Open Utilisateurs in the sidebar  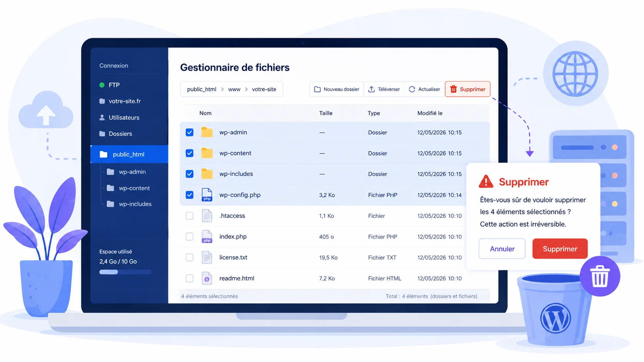[x=124, y=117]
